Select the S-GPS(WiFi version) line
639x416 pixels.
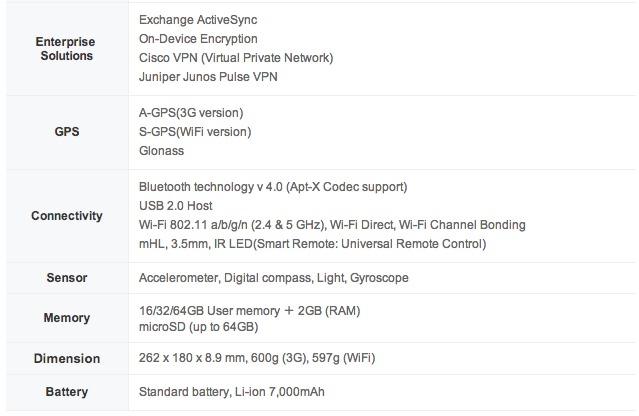point(195,131)
